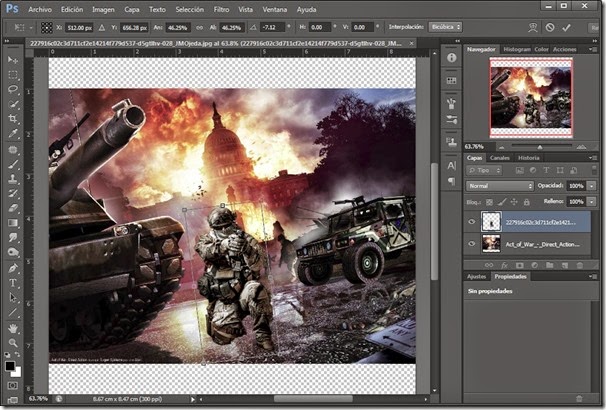Select the Lasso tool
Viewport: 606px width, 410px height.
(13, 90)
